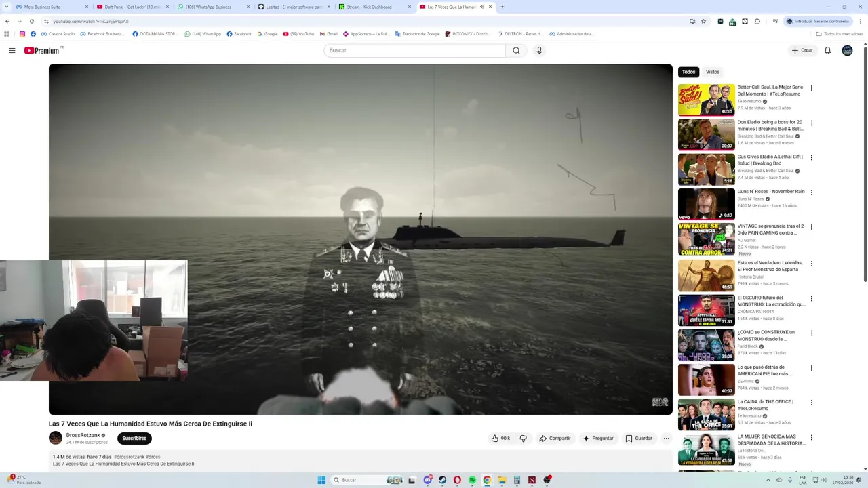The height and width of the screenshot is (488, 868).
Task: Open Opera browser from the taskbar
Action: click(x=457, y=480)
